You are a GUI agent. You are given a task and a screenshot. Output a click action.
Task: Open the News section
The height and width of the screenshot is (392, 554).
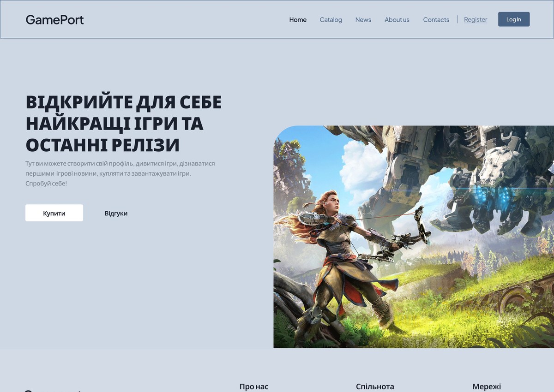(x=363, y=19)
